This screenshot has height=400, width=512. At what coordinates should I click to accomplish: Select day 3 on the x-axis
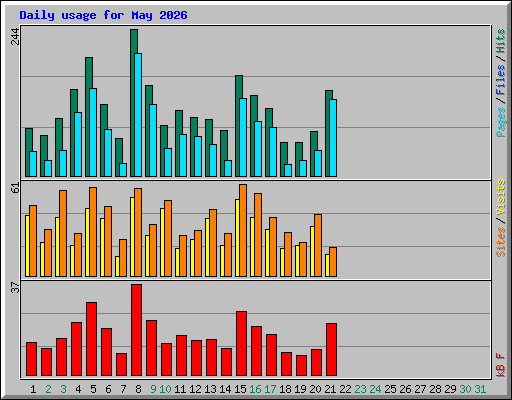(63, 389)
